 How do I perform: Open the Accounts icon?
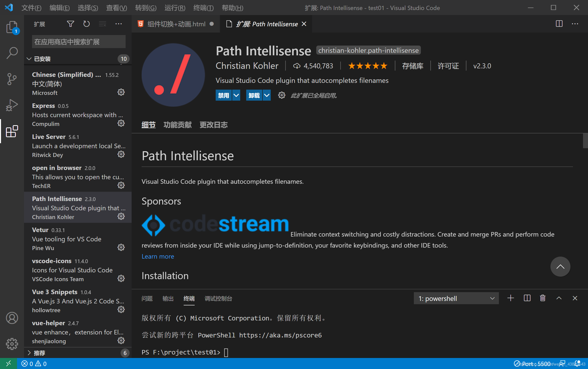[12, 318]
